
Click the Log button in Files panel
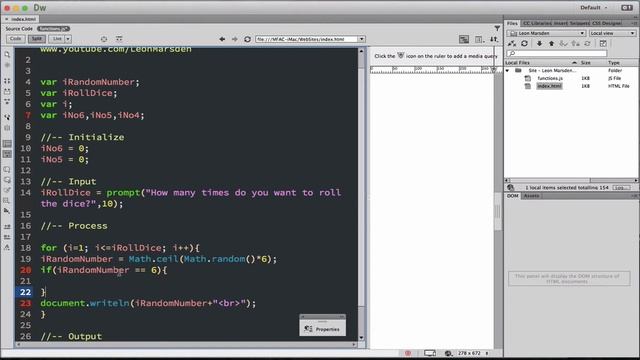pos(621,187)
